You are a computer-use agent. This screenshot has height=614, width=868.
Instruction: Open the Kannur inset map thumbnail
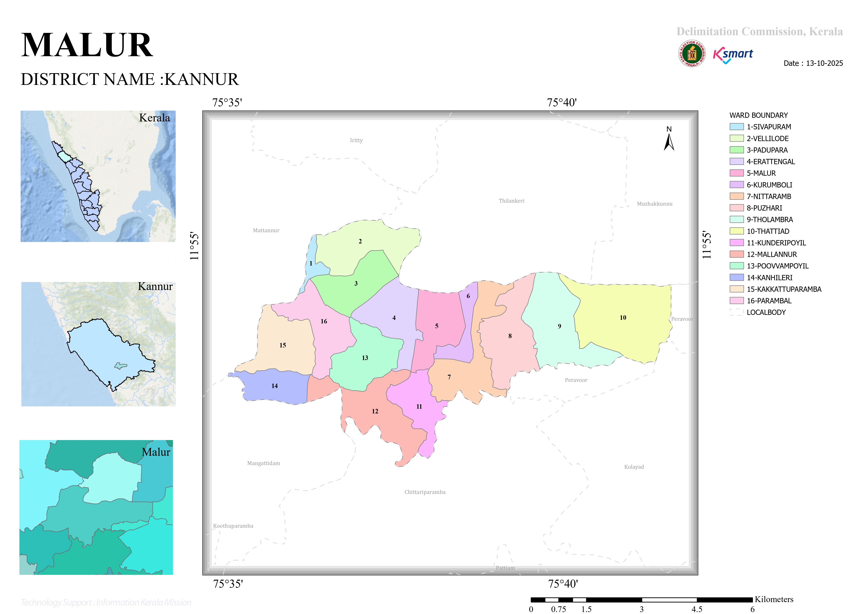[x=98, y=344]
